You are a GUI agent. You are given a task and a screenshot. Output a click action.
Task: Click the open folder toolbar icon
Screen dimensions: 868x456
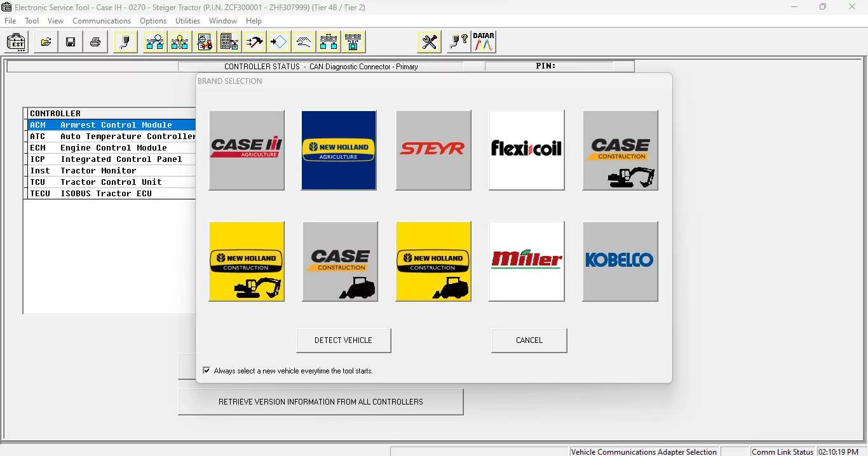point(46,43)
